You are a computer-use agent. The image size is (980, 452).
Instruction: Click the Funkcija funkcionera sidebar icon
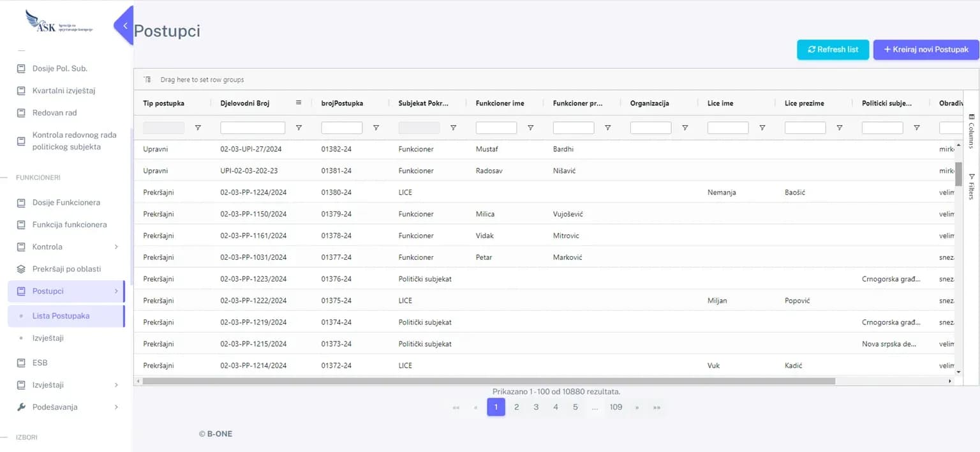point(21,225)
